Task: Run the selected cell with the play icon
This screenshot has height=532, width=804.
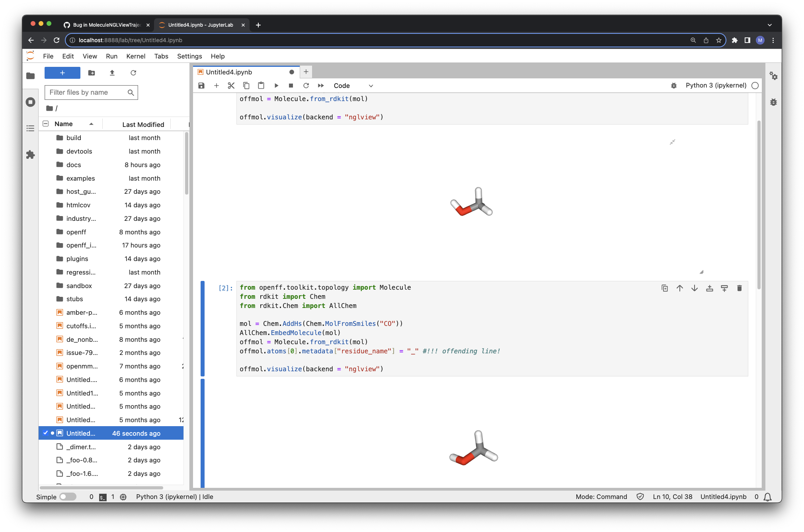Action: point(276,86)
